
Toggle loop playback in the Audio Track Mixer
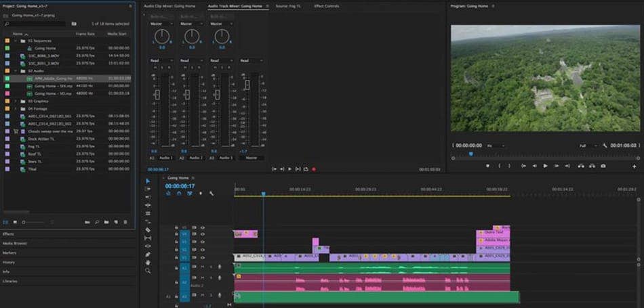coord(306,169)
